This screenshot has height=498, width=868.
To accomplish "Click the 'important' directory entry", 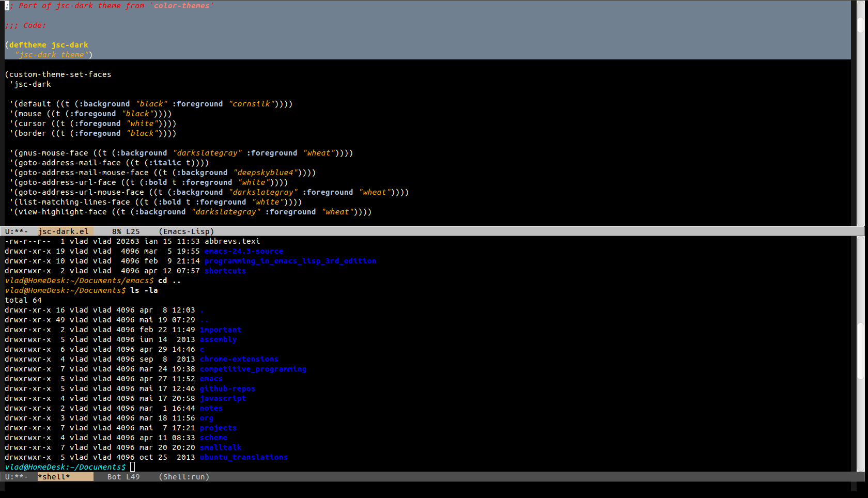I will 221,330.
